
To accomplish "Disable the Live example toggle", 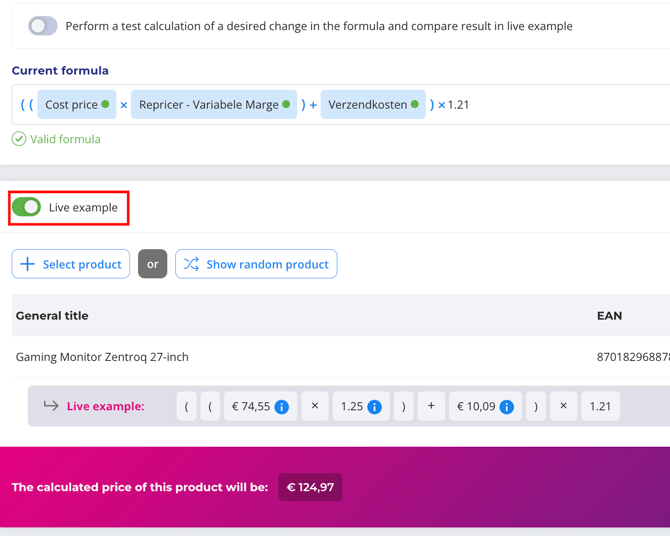I will pos(27,207).
